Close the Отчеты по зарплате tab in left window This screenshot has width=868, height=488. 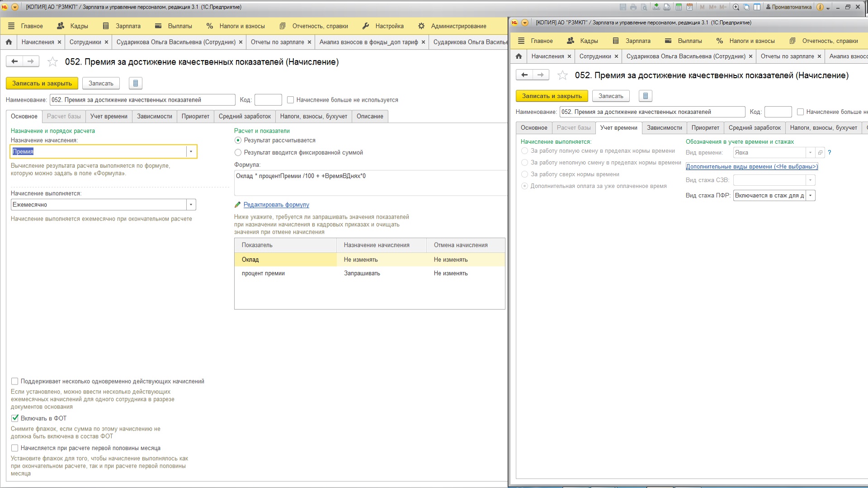click(309, 42)
